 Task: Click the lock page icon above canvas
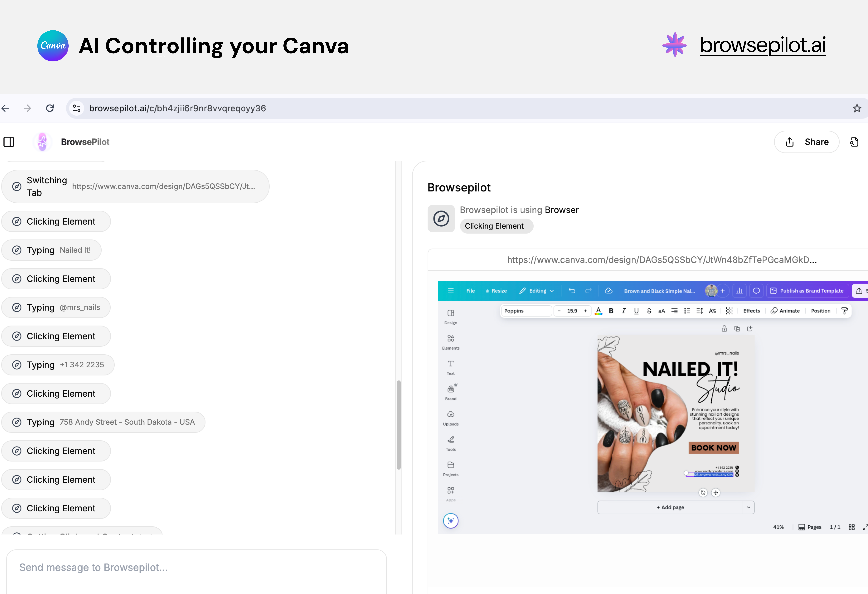[x=724, y=329]
